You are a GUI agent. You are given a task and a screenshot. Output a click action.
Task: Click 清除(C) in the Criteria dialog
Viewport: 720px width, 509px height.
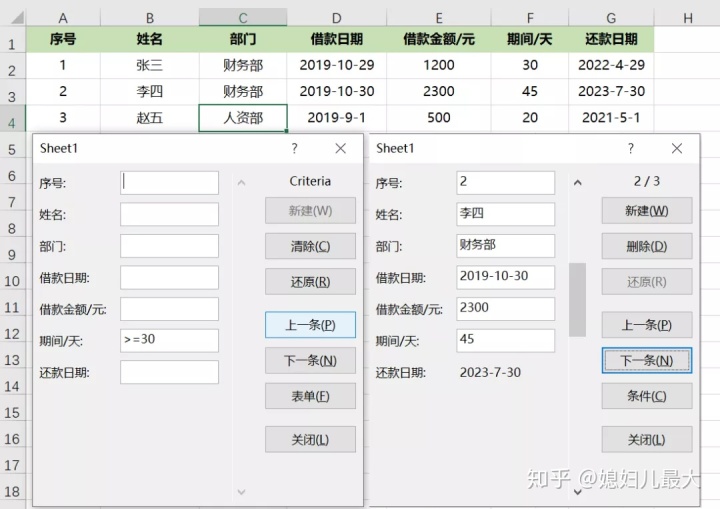(x=310, y=246)
